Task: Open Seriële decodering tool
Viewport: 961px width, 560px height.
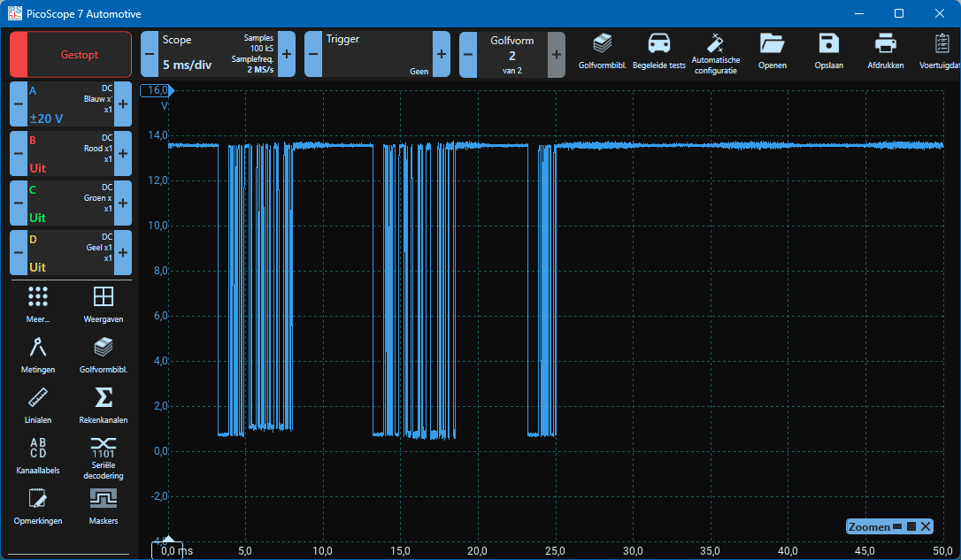Action: pos(103,456)
